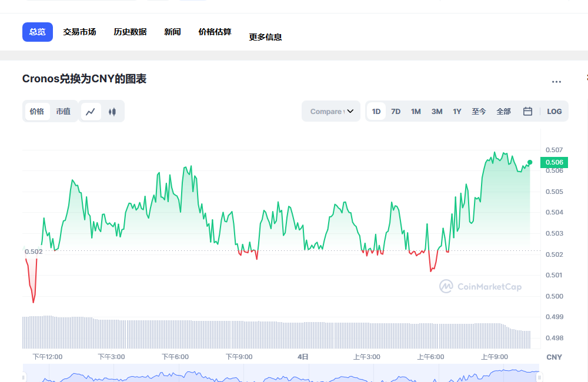The height and width of the screenshot is (382, 588).
Task: Open the 新闻 tab
Action: coord(172,32)
